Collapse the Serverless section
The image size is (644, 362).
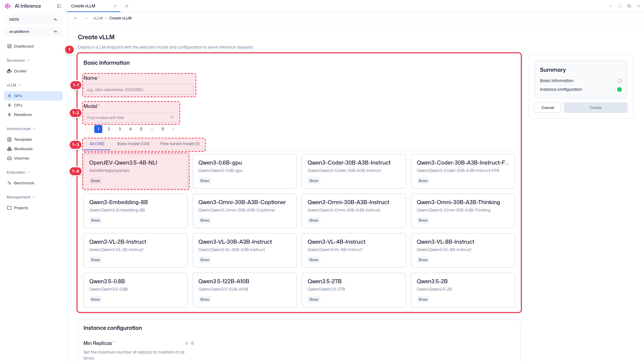coord(18,60)
